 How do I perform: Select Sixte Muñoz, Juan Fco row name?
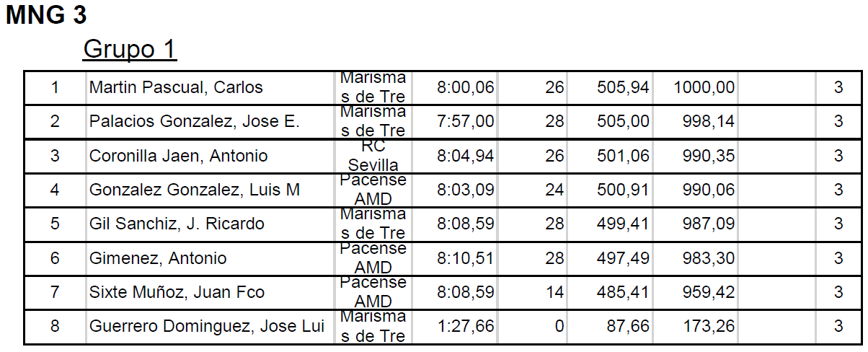[177, 292]
